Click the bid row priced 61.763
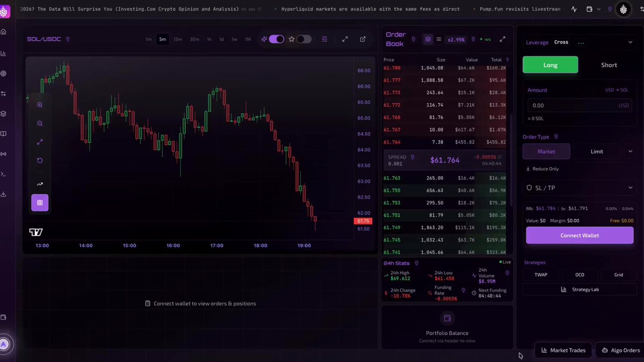This screenshot has height=362, width=644. point(445,178)
